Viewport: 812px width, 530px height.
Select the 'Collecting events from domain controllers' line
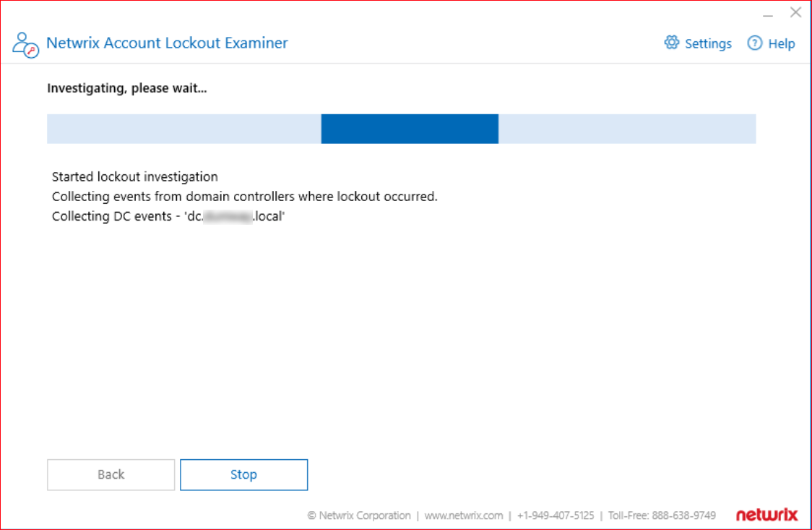244,197
